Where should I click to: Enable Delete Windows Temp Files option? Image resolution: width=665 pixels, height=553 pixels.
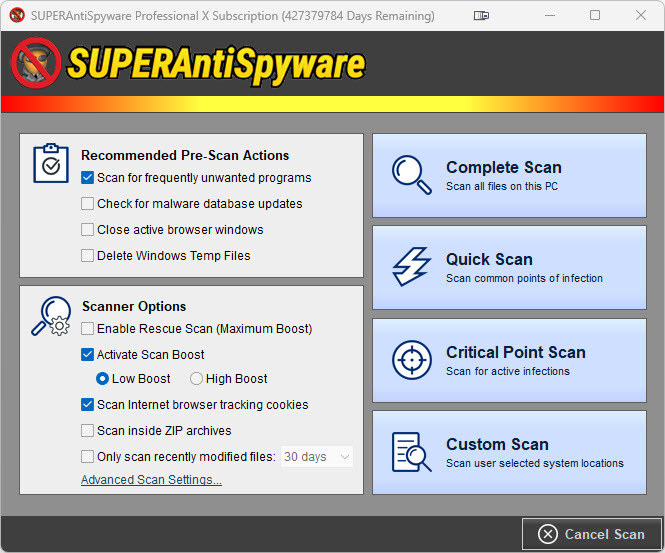[88, 256]
